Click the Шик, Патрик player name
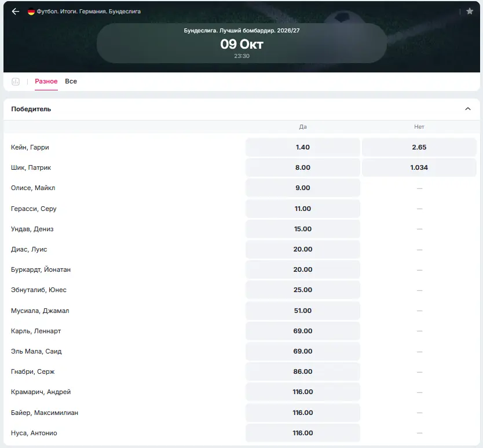 point(31,167)
